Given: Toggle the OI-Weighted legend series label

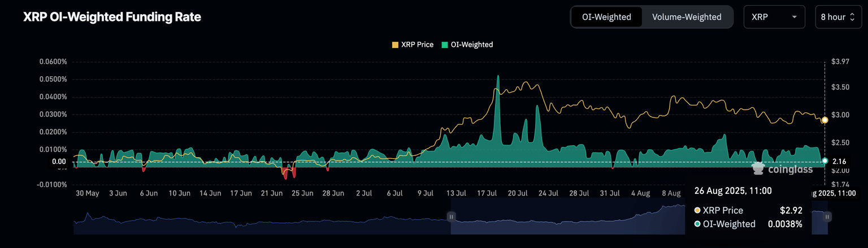Looking at the screenshot, I should pyautogui.click(x=470, y=45).
